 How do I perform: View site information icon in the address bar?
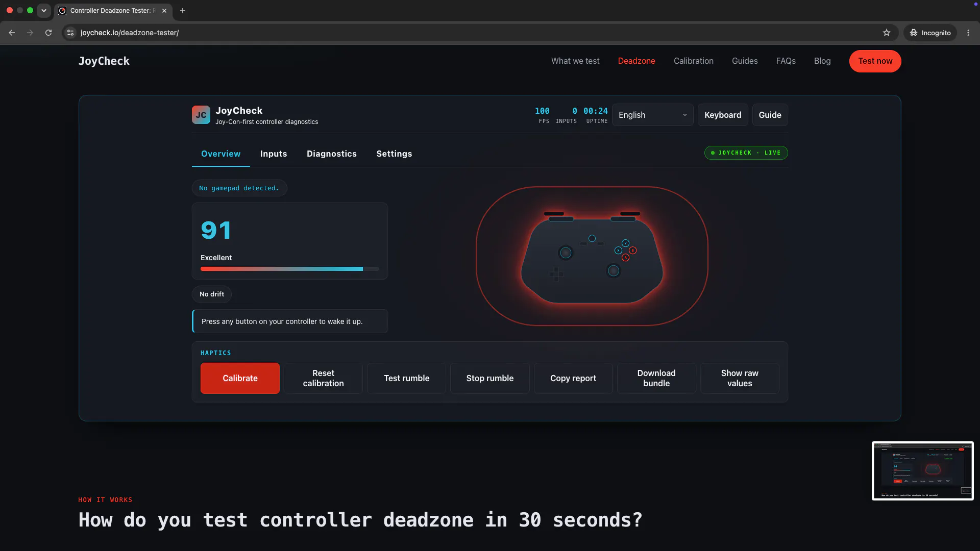[70, 33]
